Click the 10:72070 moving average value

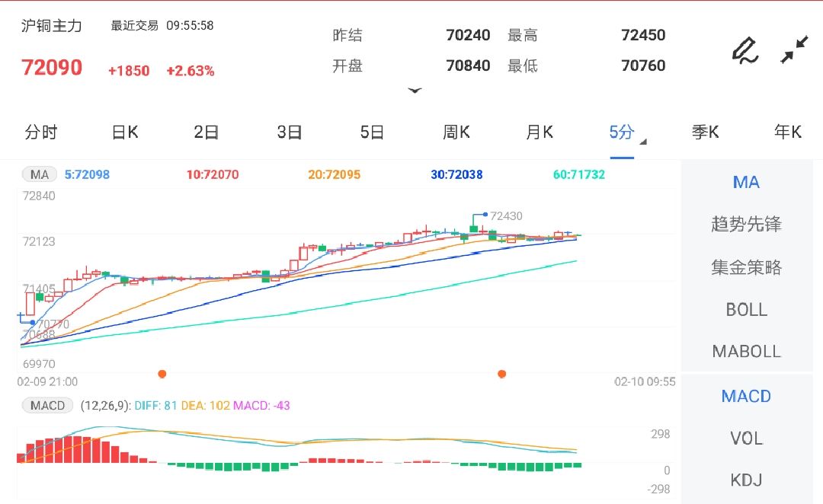pos(213,174)
